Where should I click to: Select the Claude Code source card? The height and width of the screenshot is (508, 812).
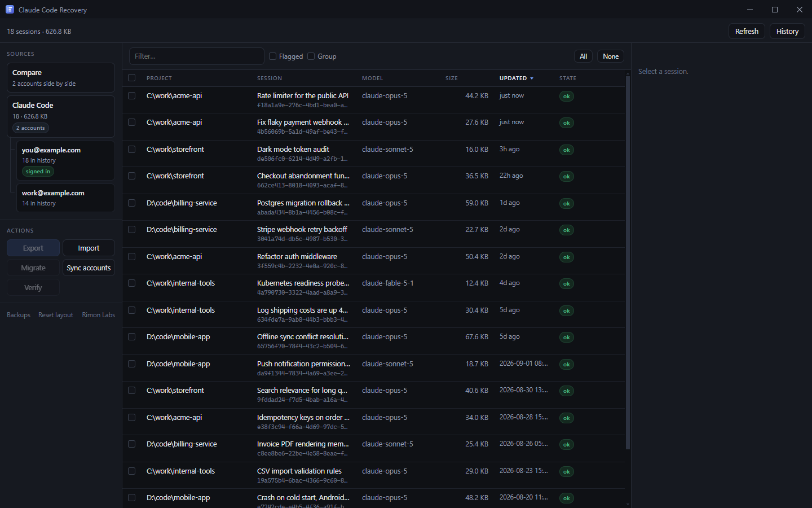(x=61, y=116)
